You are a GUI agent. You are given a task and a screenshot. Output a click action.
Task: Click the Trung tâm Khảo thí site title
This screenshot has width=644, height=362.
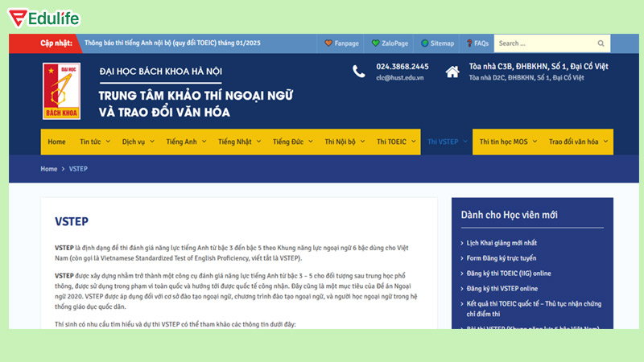tap(196, 104)
